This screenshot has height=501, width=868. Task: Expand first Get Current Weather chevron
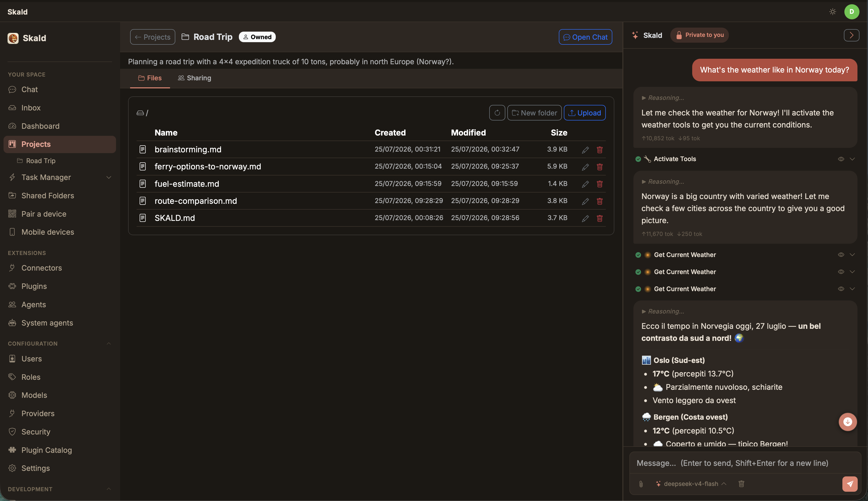pyautogui.click(x=852, y=255)
